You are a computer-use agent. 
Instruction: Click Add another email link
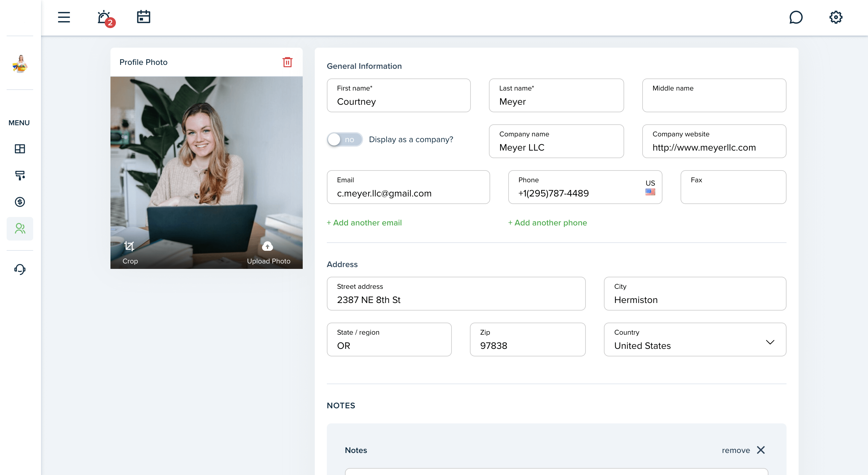pos(364,223)
